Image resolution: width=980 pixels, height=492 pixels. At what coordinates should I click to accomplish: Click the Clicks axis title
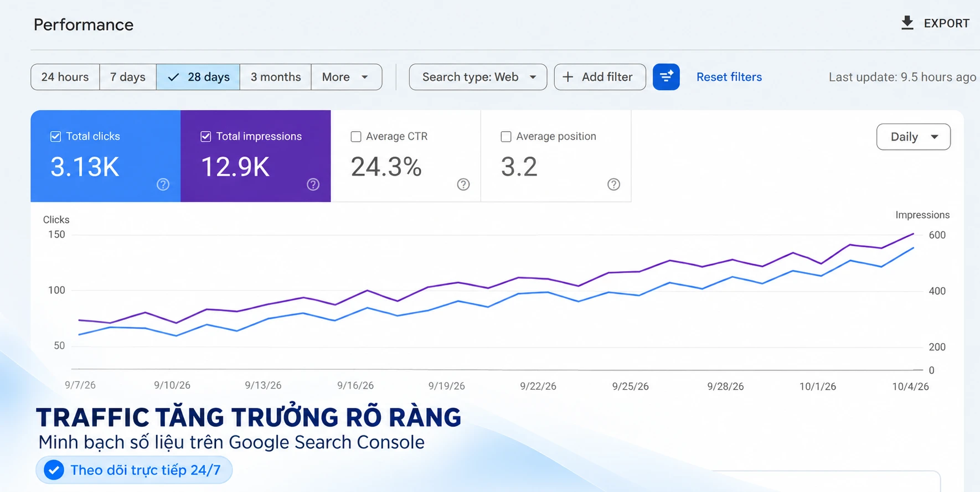point(56,220)
